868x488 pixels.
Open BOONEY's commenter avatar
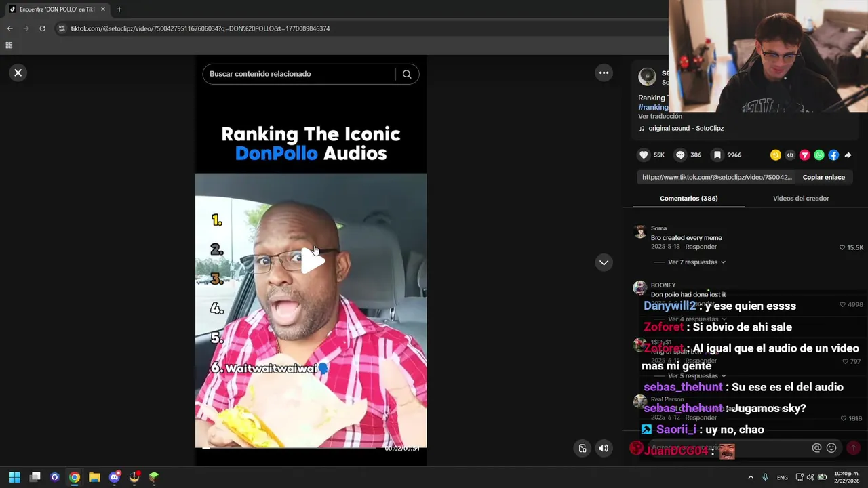point(639,288)
